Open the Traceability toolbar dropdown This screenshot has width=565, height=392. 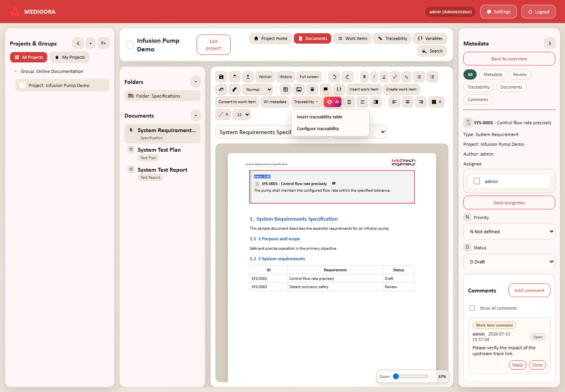point(306,102)
